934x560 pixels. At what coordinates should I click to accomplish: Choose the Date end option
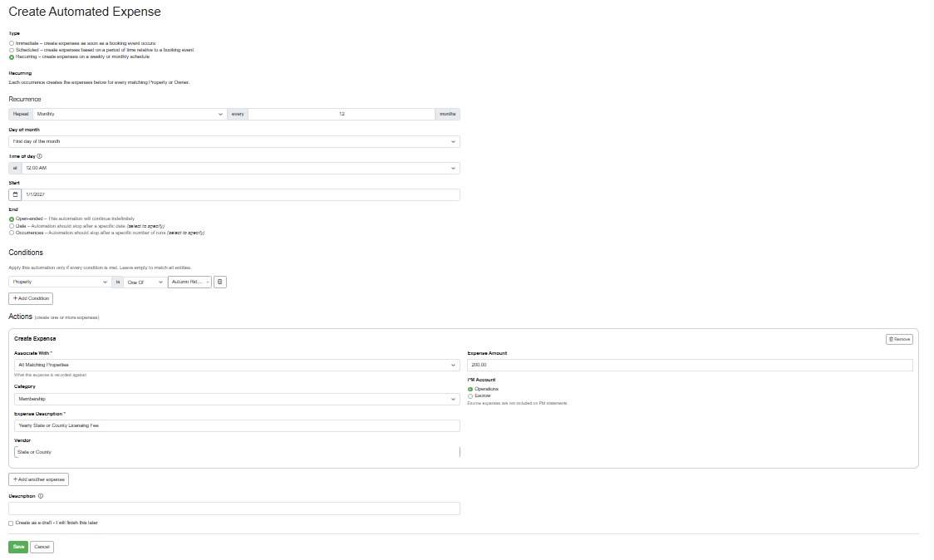12,226
